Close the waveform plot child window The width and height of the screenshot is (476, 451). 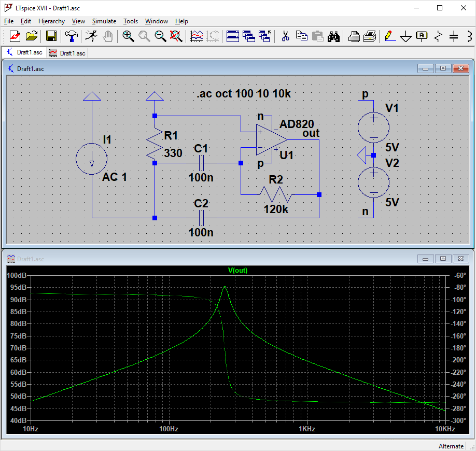pos(461,259)
